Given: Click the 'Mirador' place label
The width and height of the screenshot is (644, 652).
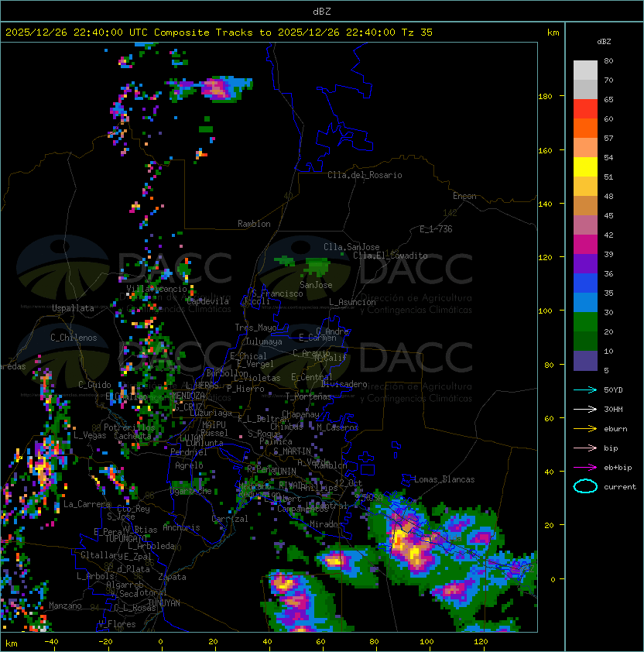Looking at the screenshot, I should tap(327, 524).
